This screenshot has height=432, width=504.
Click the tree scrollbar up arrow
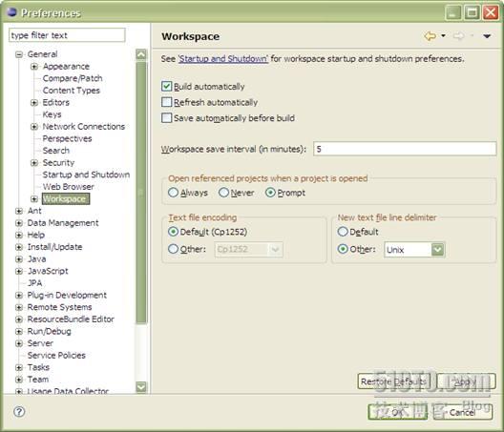[x=141, y=54]
